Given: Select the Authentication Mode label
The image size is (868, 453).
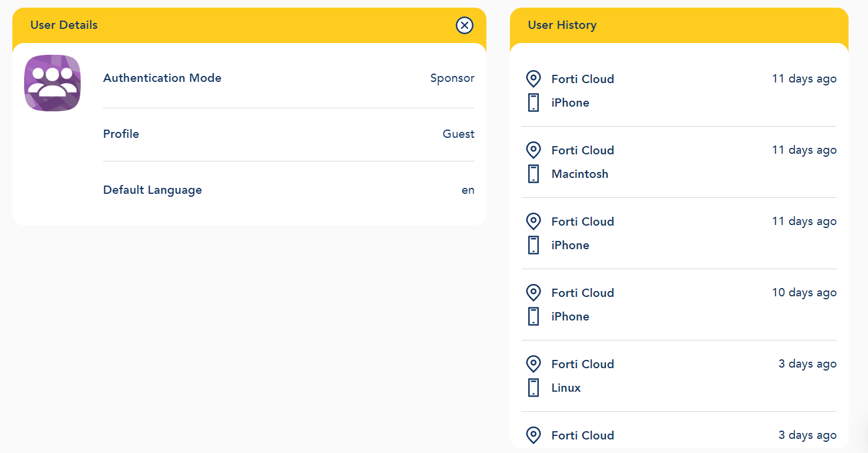Looking at the screenshot, I should [x=162, y=78].
